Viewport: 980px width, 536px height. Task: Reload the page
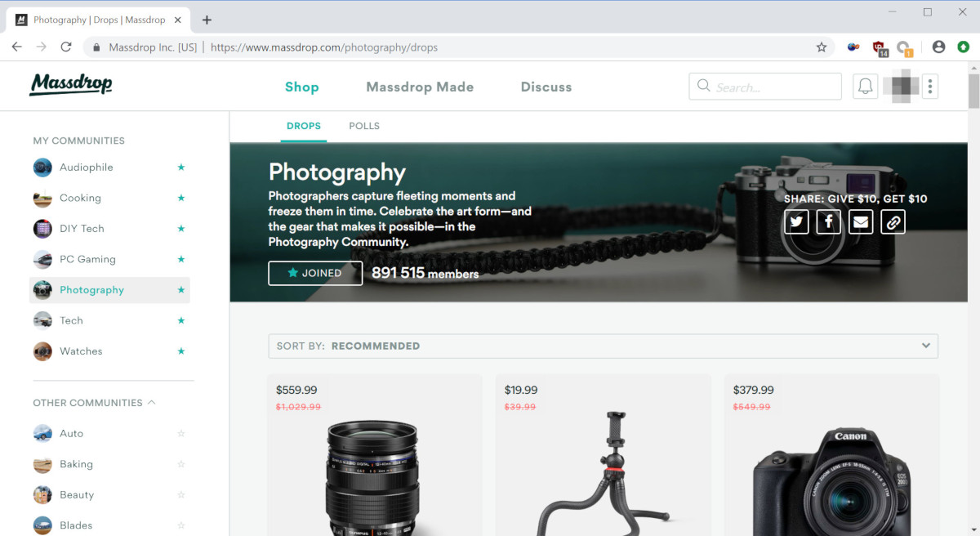pos(66,47)
